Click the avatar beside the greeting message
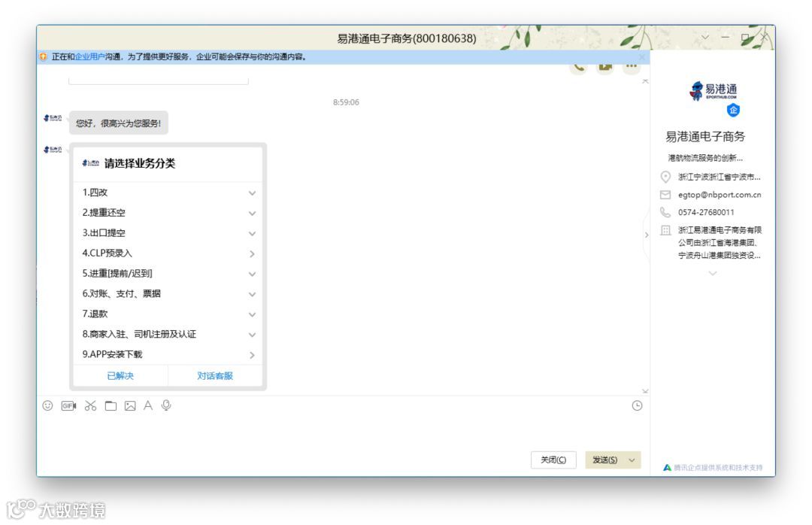The height and width of the screenshot is (525, 812). click(x=53, y=118)
